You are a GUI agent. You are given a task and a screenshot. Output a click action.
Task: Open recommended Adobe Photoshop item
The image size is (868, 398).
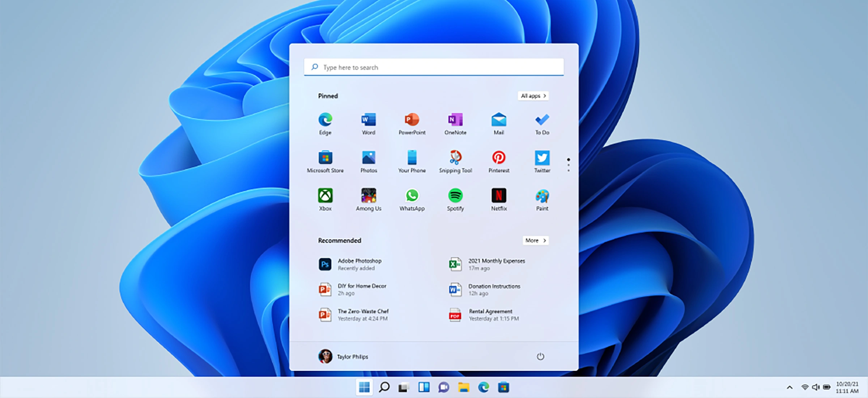point(350,264)
